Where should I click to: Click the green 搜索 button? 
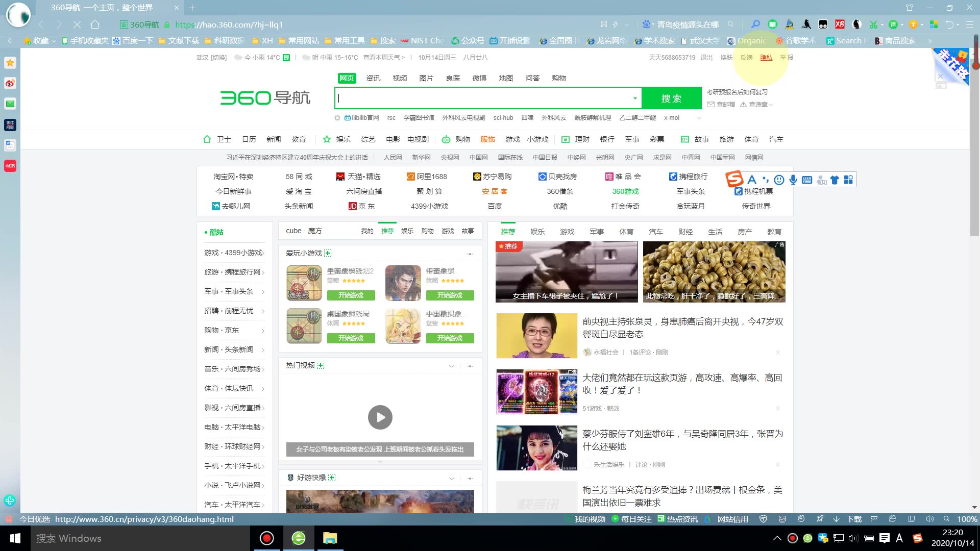671,98
